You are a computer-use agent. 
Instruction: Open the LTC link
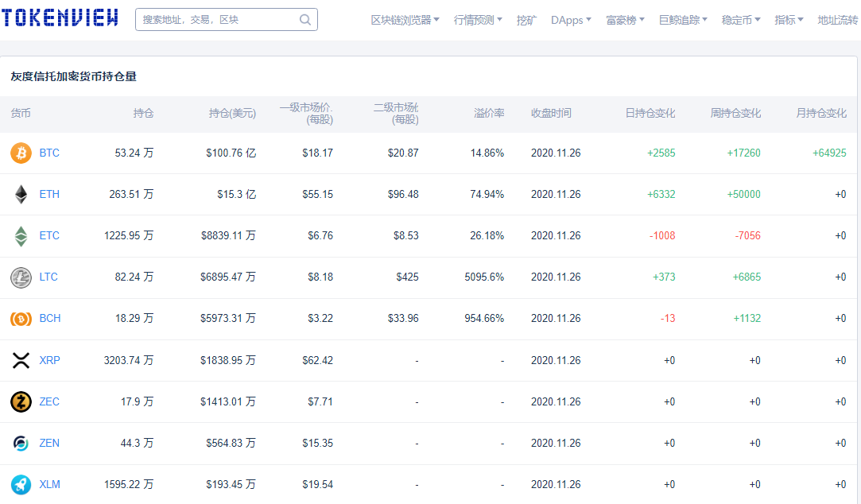pos(48,277)
